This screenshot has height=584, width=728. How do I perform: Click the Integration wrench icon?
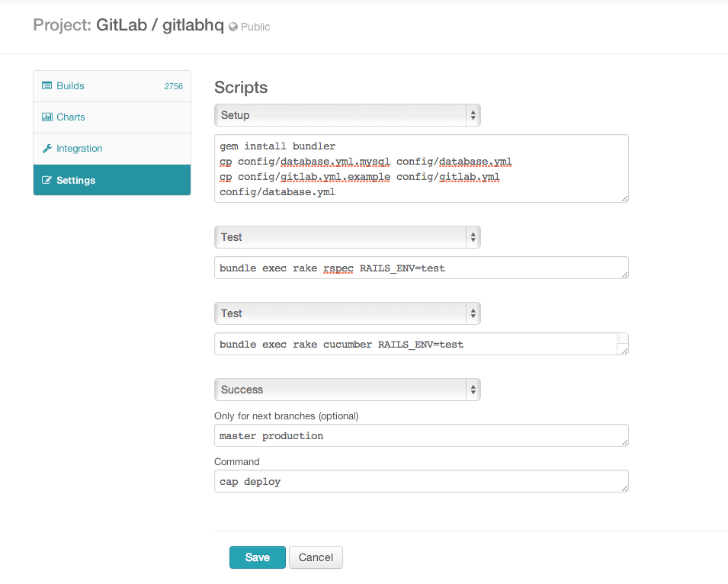[47, 149]
